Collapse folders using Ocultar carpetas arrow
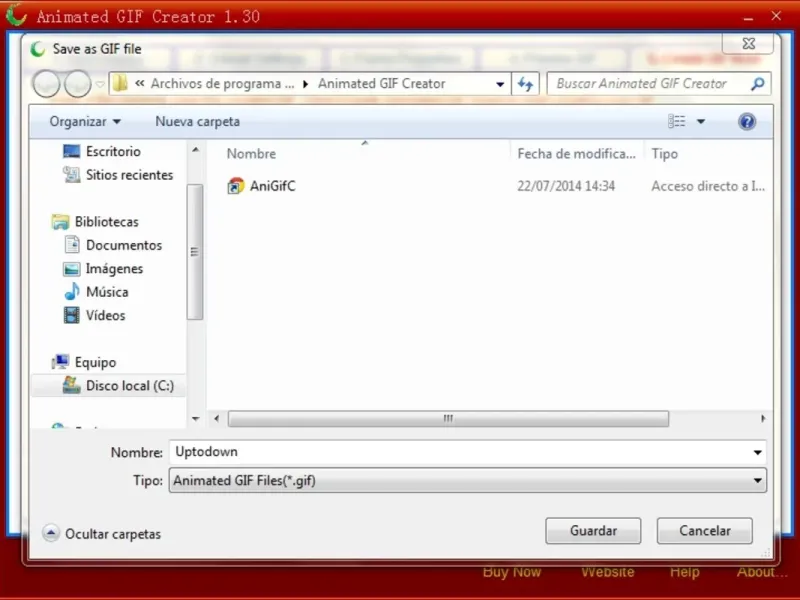This screenshot has width=800, height=600. [51, 534]
